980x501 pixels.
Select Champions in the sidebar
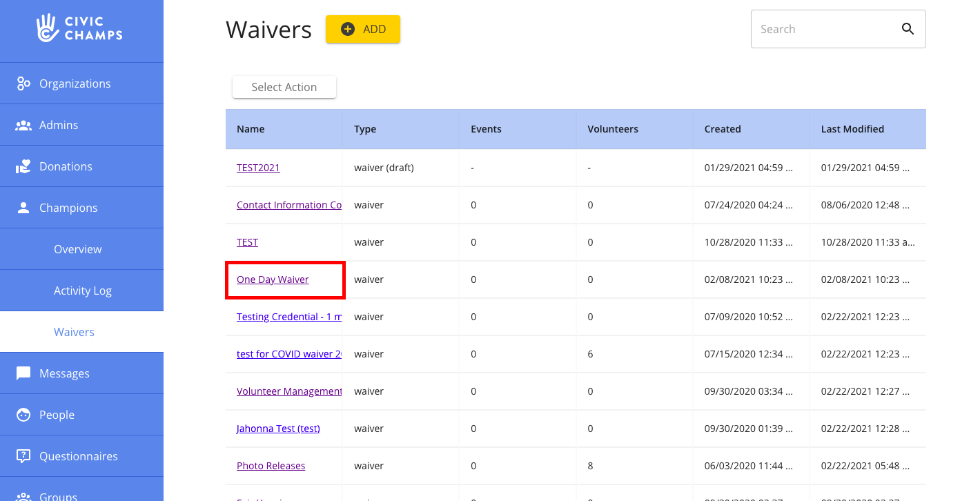point(81,208)
